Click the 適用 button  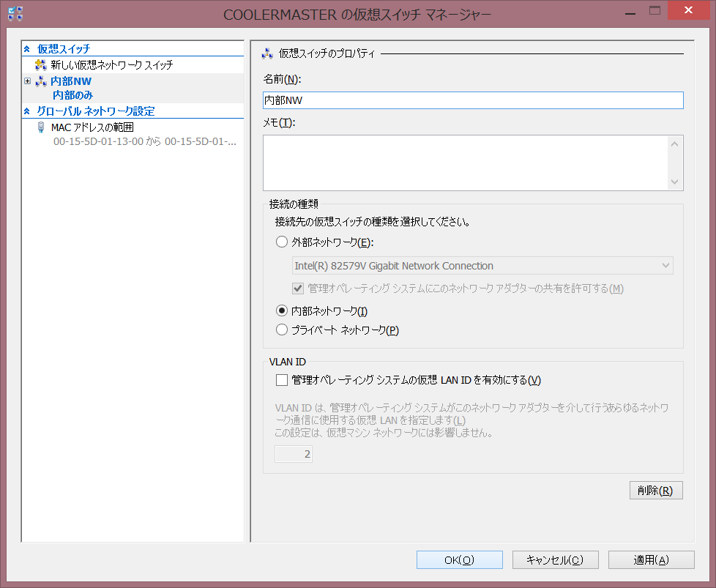pos(651,560)
